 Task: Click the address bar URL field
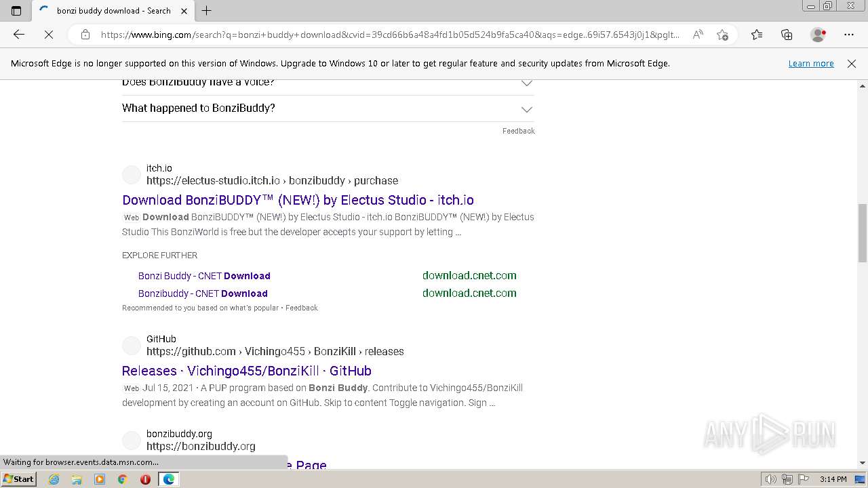(390, 35)
